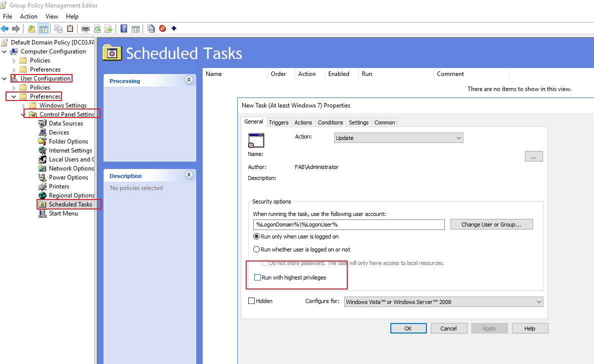The width and height of the screenshot is (594, 364).
Task: Switch to the Common tab
Action: [x=385, y=122]
